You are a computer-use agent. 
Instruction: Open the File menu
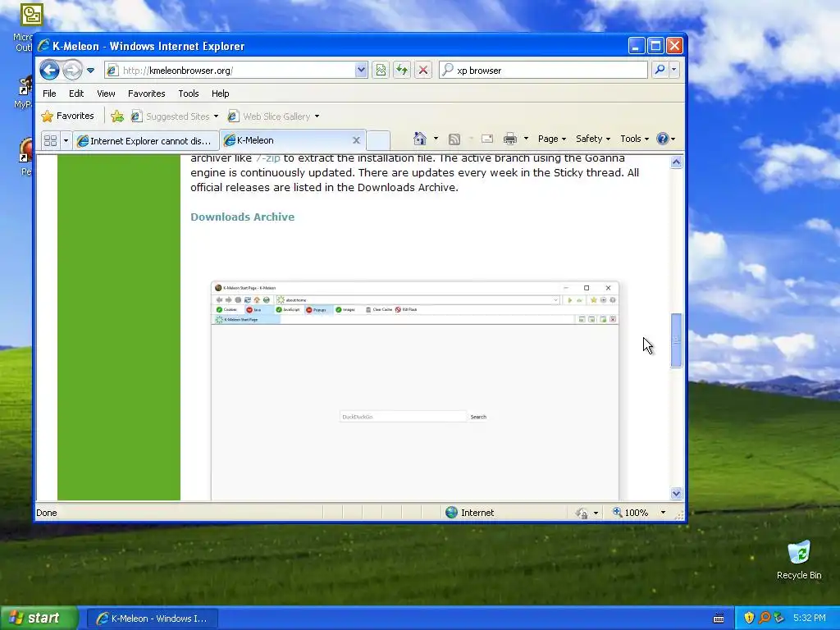coord(49,94)
